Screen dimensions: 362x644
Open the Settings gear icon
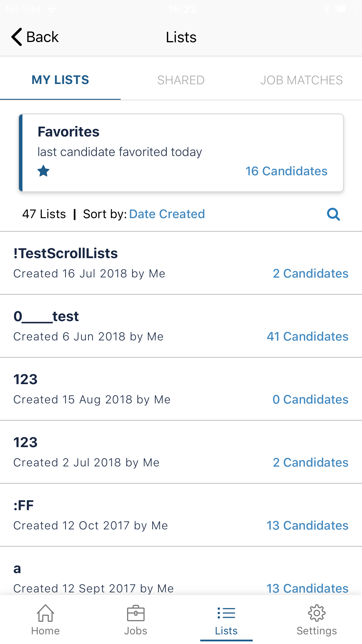(317, 613)
